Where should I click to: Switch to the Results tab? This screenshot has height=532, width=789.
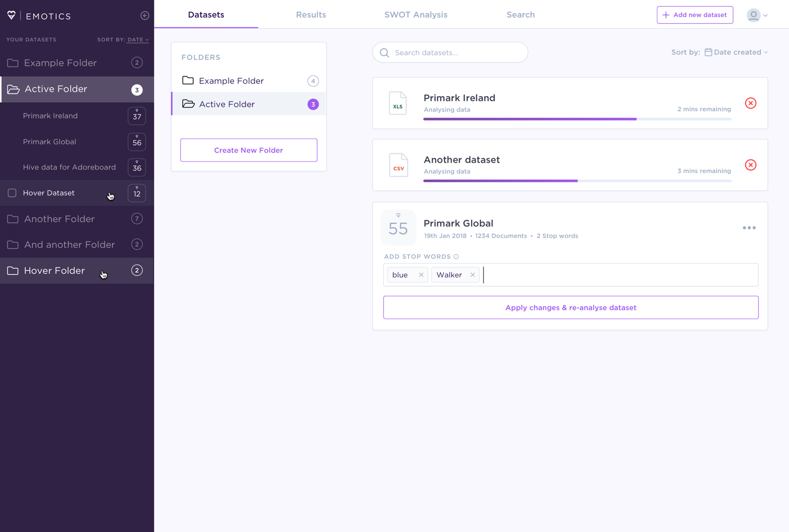click(x=311, y=15)
